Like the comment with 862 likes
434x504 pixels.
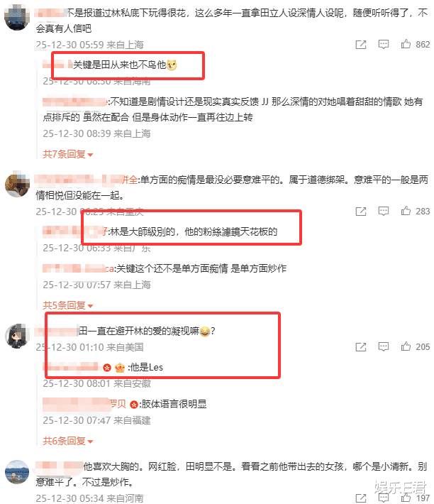point(406,44)
